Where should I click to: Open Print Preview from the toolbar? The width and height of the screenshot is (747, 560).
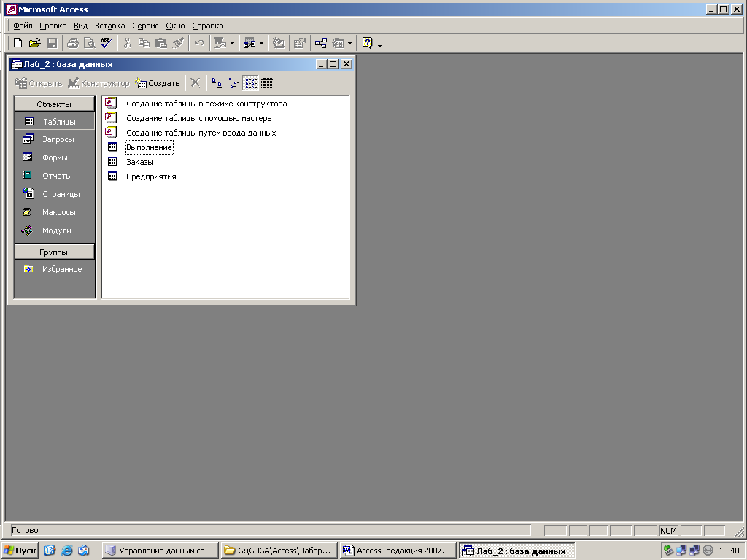(x=90, y=43)
